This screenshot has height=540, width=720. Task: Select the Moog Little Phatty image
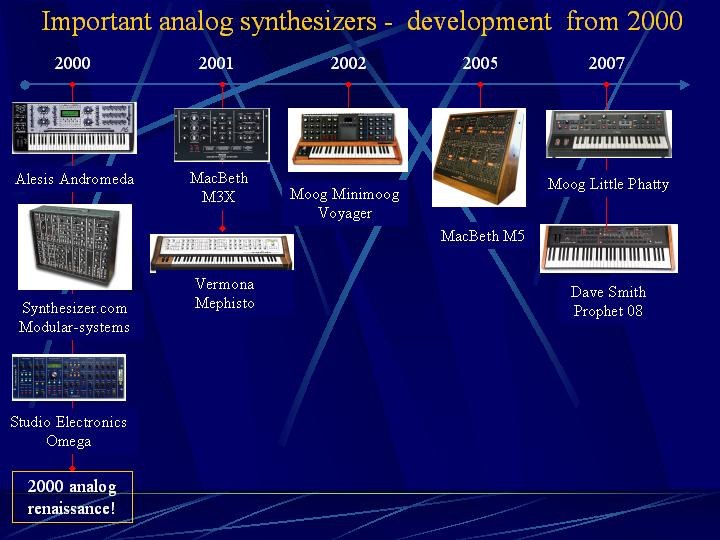pyautogui.click(x=609, y=134)
